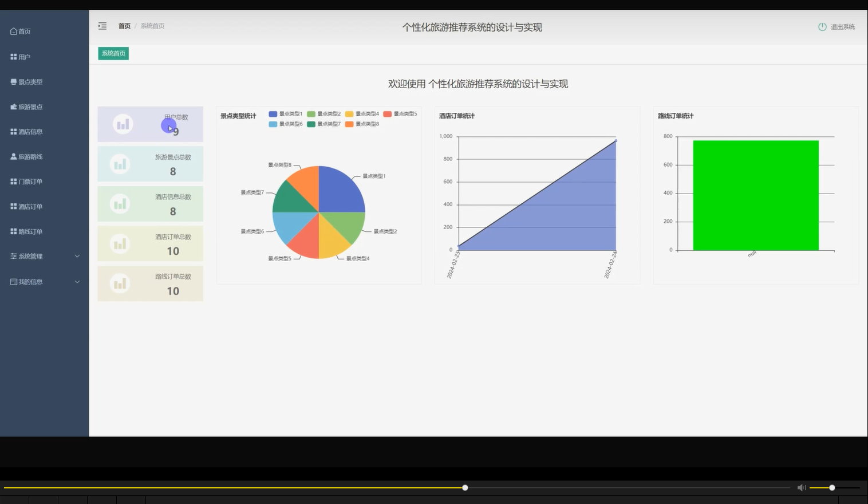Click the bar-chart icon in 旅游景点总数 card
This screenshot has width=868, height=504.
pos(120,164)
